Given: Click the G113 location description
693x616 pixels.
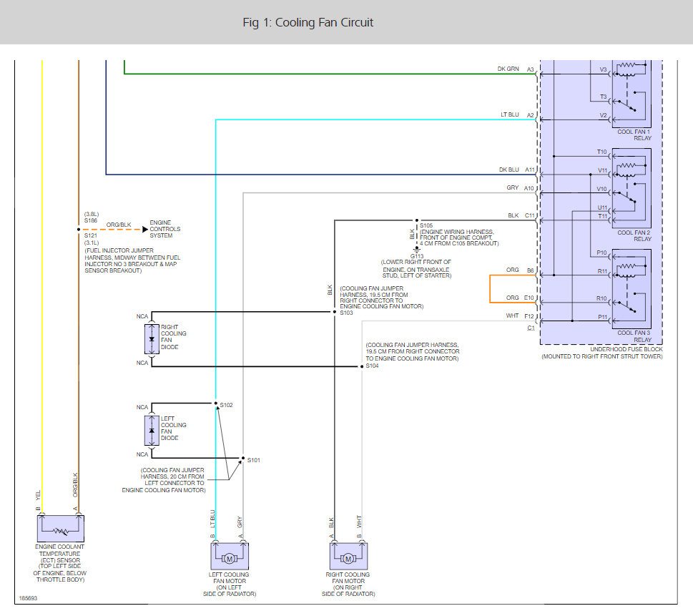Looking at the screenshot, I should [417, 269].
